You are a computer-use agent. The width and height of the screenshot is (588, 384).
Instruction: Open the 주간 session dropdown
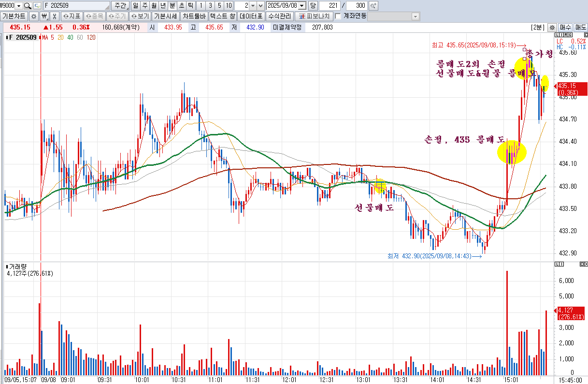point(120,6)
